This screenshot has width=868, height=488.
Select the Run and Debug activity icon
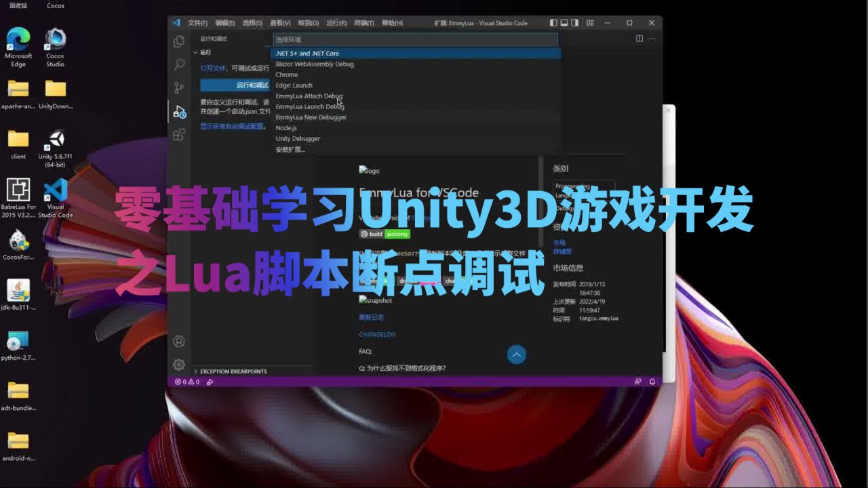tap(179, 112)
